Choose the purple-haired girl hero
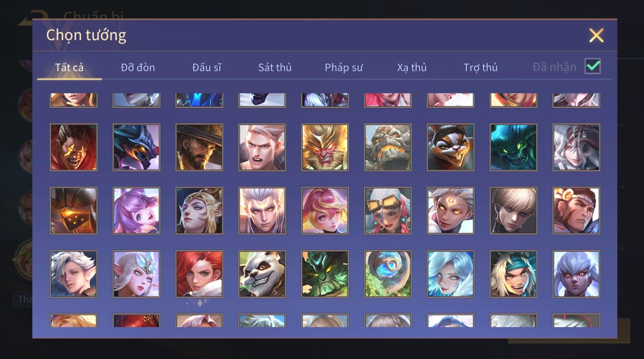Screen dimensions: 644x359 pyautogui.click(x=136, y=211)
